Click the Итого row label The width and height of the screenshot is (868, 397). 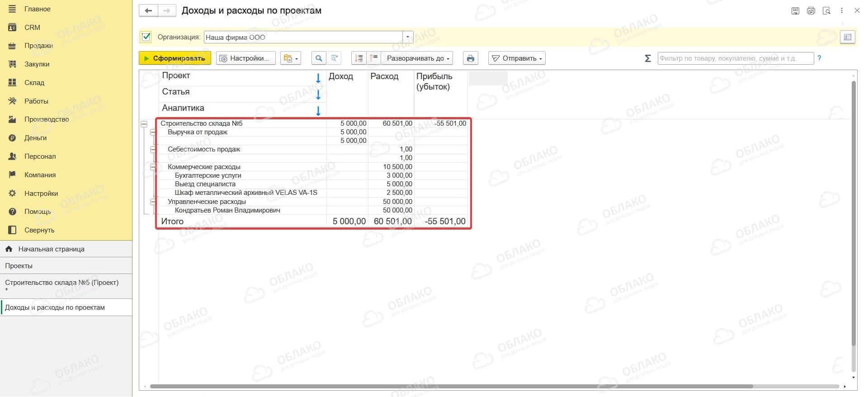click(x=172, y=222)
